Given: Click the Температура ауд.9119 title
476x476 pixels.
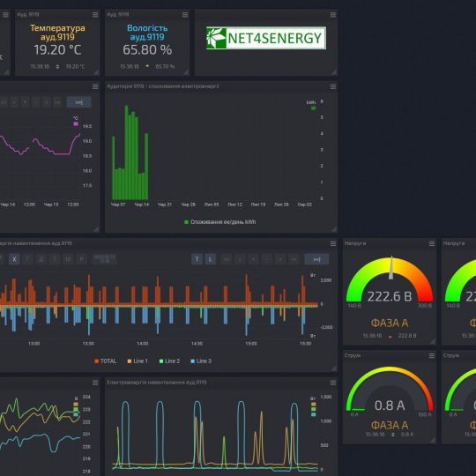Looking at the screenshot, I should (x=57, y=33).
